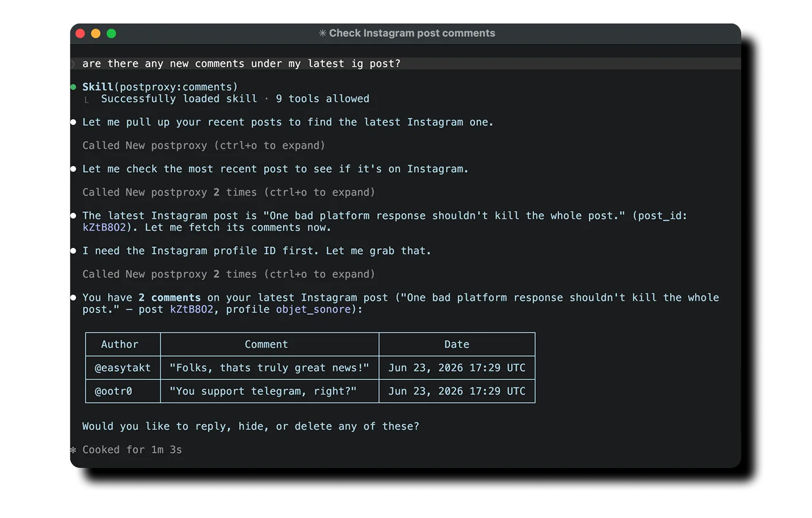Click white bullet beside 'The latest Instagram post'

tap(73, 216)
